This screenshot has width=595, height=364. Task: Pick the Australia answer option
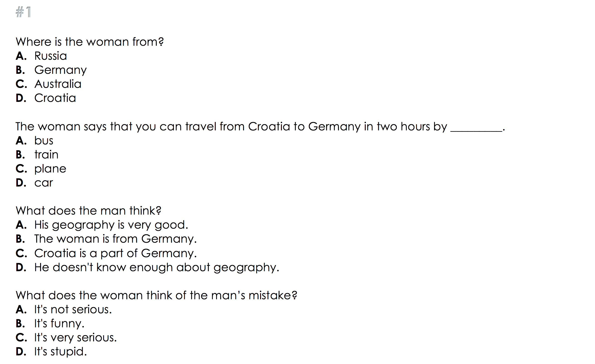pos(58,84)
